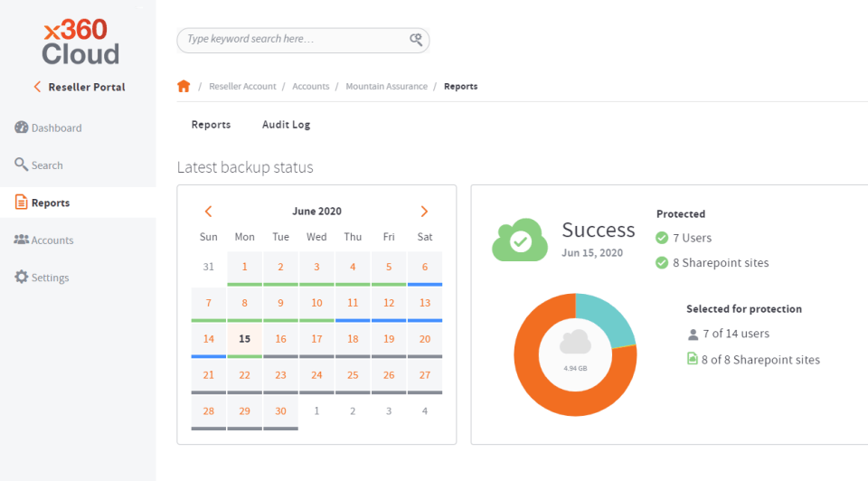
Task: Click the teal segment of donut chart
Action: pyautogui.click(x=605, y=316)
